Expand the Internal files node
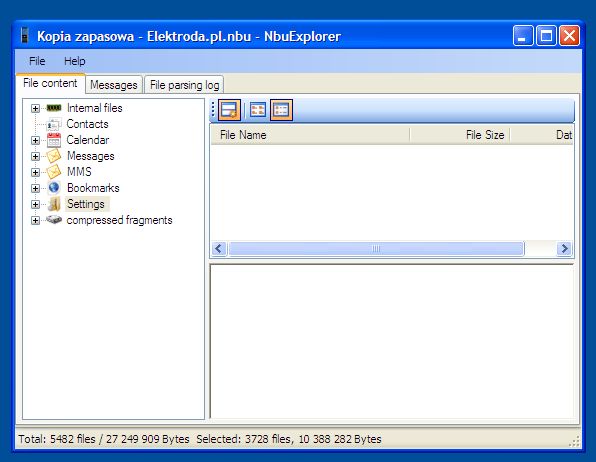 pos(35,108)
